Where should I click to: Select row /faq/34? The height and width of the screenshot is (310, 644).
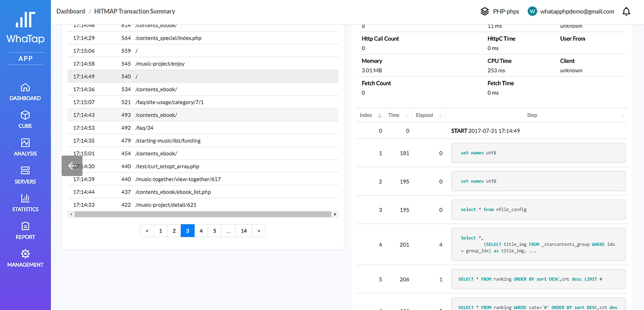coord(203,128)
